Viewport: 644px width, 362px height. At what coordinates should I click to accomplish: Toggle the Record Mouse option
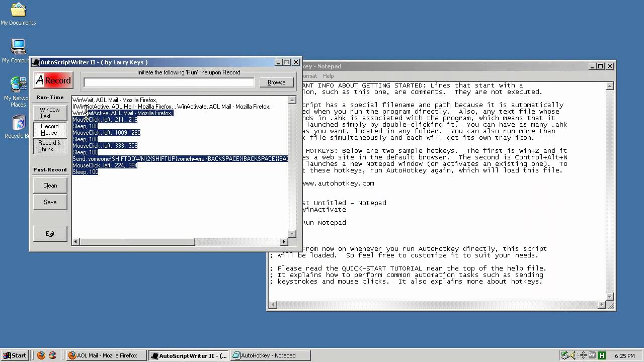point(50,129)
